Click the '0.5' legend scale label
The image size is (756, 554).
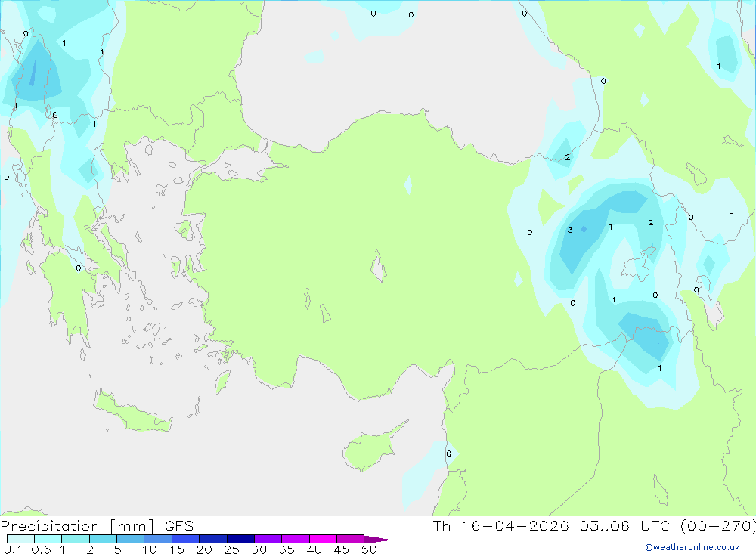click(41, 549)
